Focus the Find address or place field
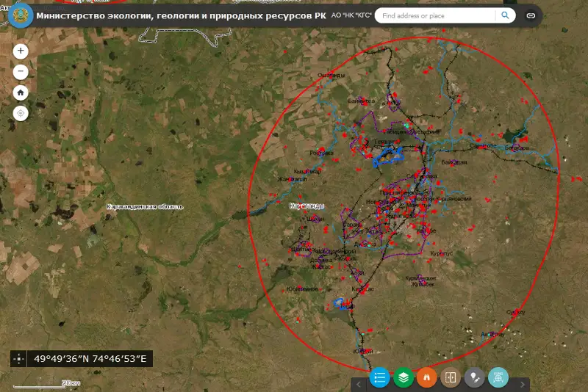 coord(437,15)
